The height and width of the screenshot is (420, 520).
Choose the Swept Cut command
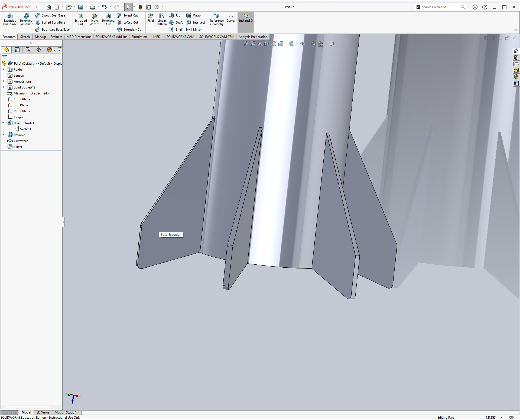tap(128, 15)
